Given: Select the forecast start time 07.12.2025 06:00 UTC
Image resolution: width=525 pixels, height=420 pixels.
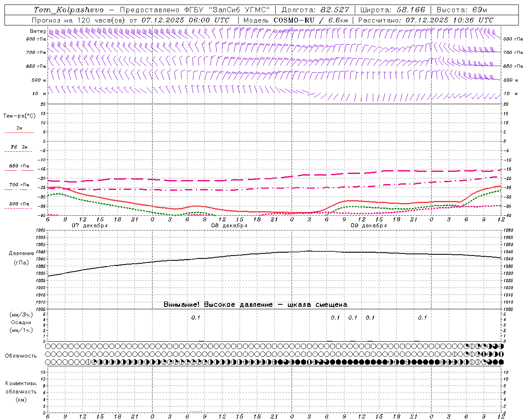Looking at the screenshot, I should [185, 20].
